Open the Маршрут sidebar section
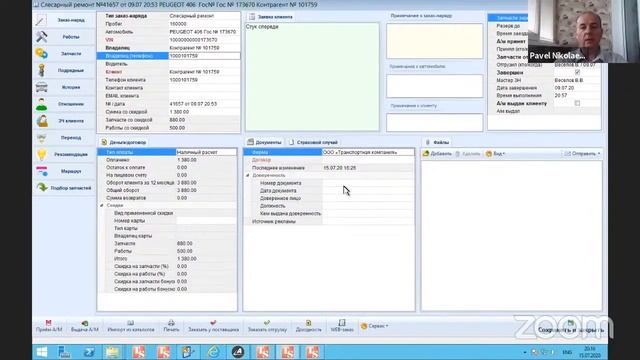This screenshot has width=640, height=360. [x=64, y=171]
